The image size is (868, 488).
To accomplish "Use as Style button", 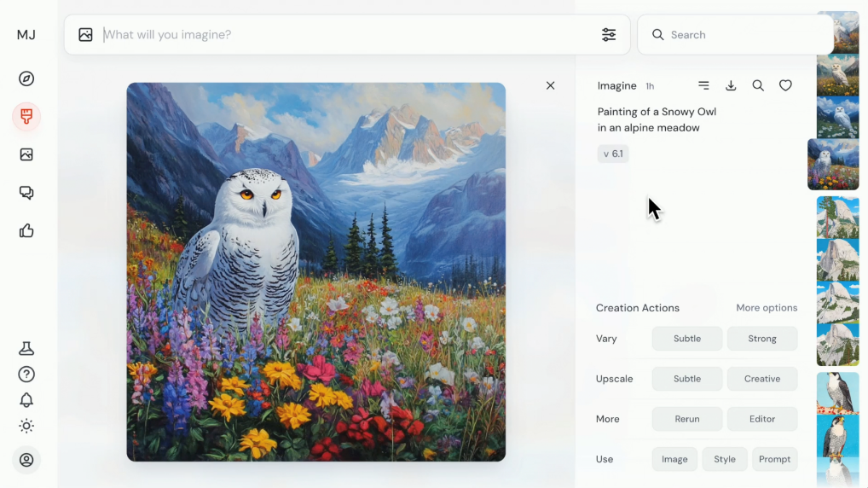I will coord(724,459).
